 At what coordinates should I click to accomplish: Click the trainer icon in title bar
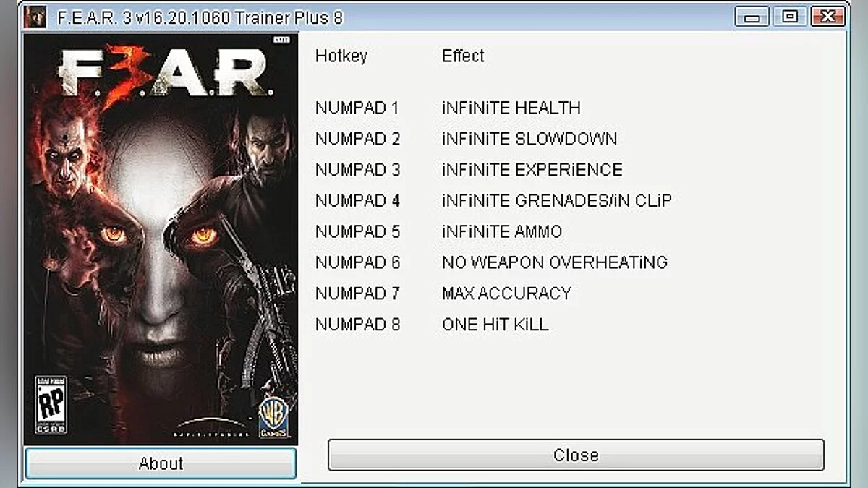(x=35, y=17)
